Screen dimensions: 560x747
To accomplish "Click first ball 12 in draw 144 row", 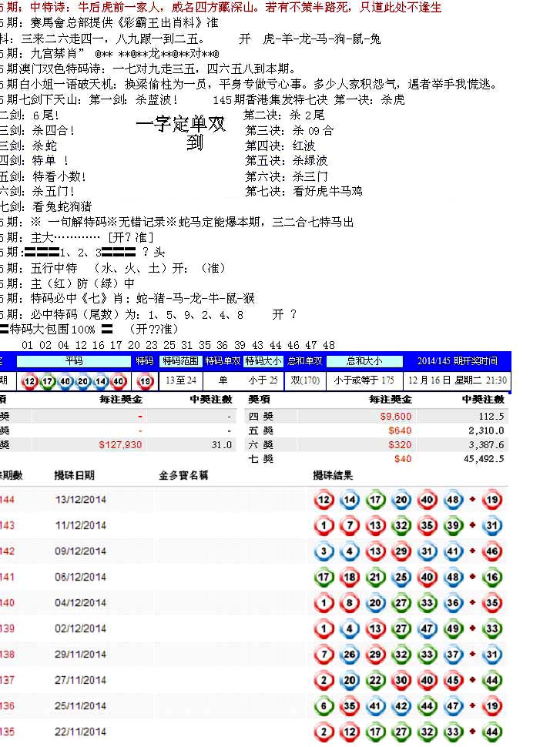I will coord(324,500).
